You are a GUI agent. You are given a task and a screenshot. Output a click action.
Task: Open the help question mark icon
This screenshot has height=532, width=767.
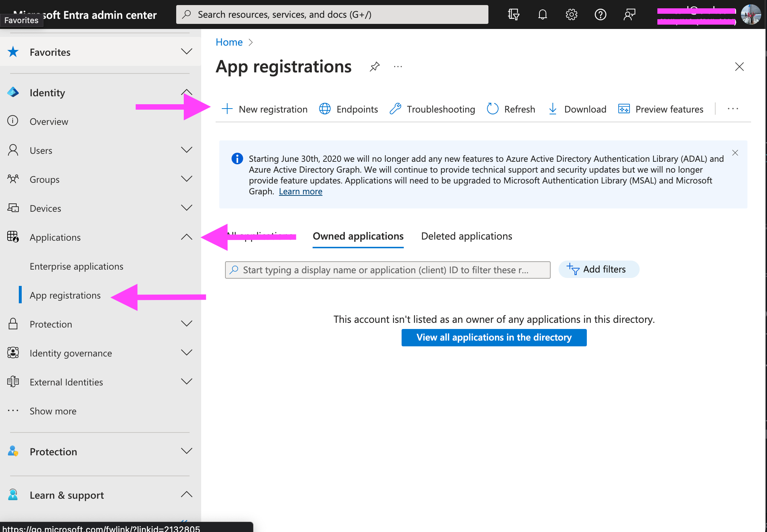600,14
